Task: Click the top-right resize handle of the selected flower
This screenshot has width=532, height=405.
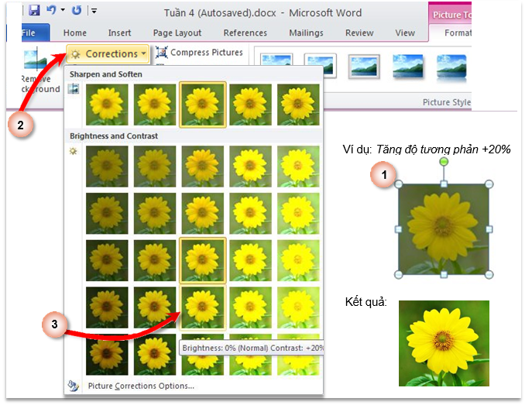Action: [489, 185]
